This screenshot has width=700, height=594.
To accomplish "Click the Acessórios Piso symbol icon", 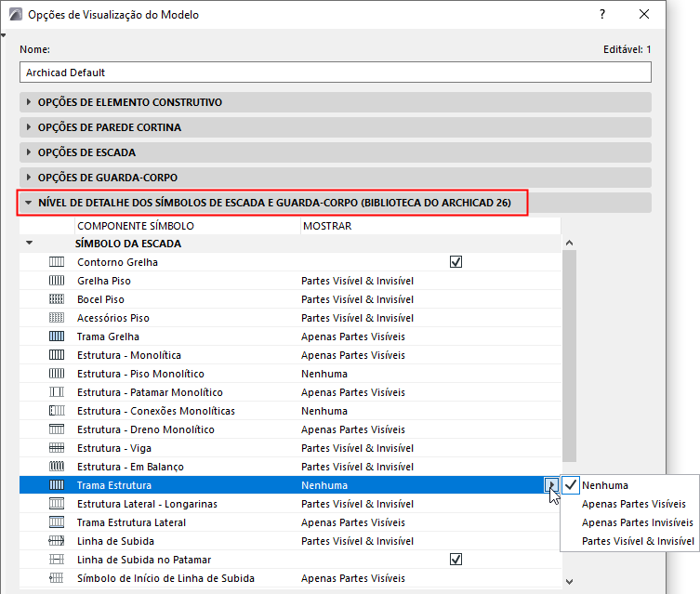I will pyautogui.click(x=57, y=318).
